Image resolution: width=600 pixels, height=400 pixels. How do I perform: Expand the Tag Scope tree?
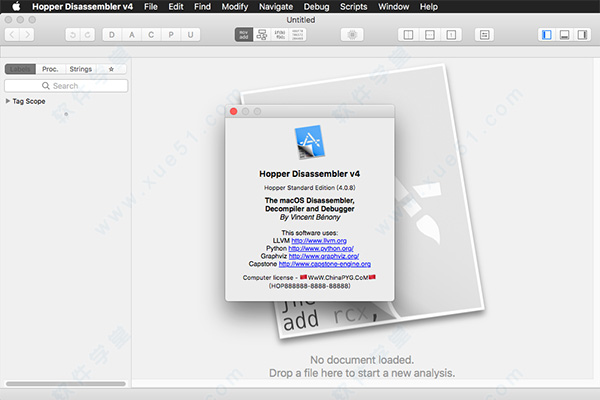point(7,101)
